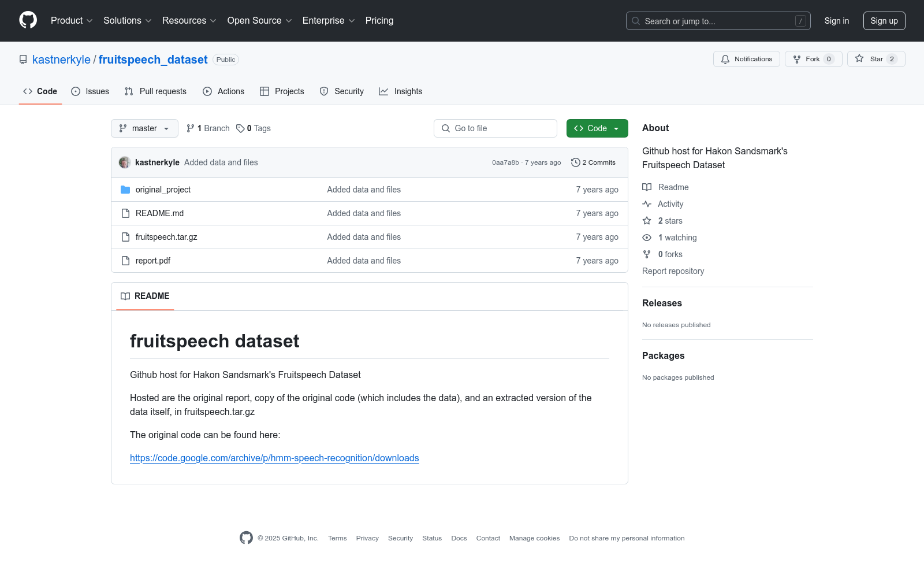
Task: Open the kastnerkyle owner profile link
Action: 61,60
